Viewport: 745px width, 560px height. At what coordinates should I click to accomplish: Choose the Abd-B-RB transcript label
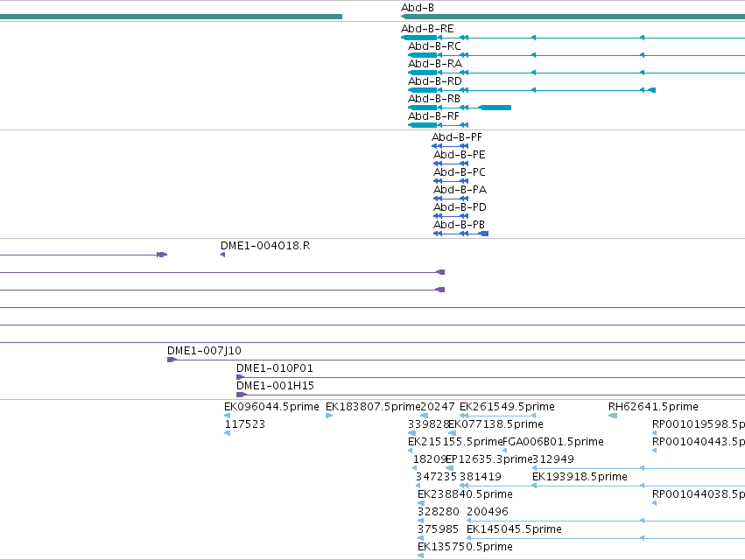[x=434, y=99]
